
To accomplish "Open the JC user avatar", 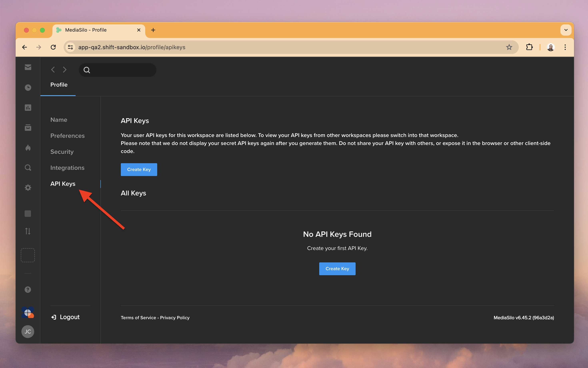I will 28,331.
